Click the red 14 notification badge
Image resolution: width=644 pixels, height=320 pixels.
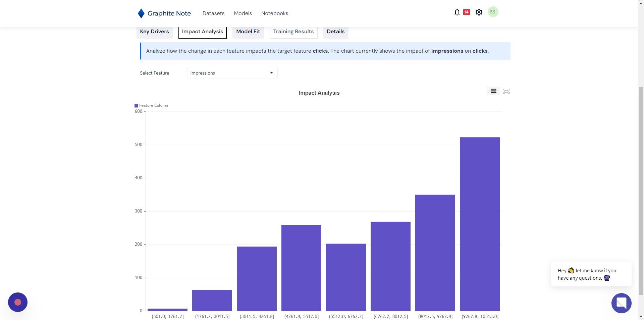[x=466, y=12]
